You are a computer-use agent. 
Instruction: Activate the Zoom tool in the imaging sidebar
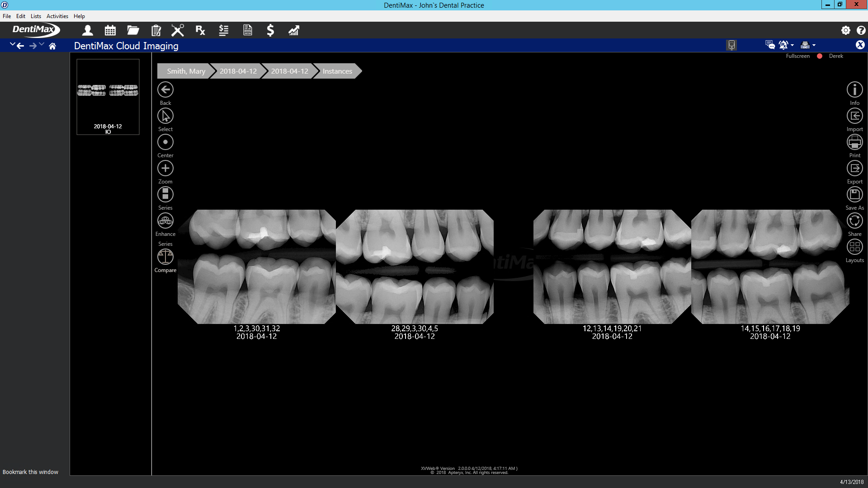(165, 169)
